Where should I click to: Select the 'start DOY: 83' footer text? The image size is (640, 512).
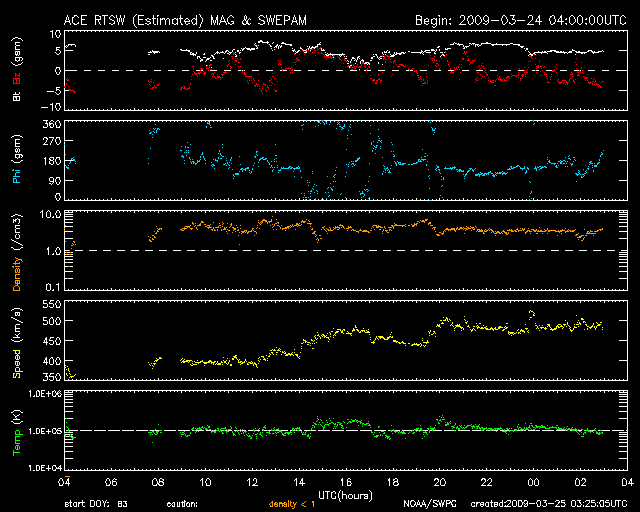(96, 504)
